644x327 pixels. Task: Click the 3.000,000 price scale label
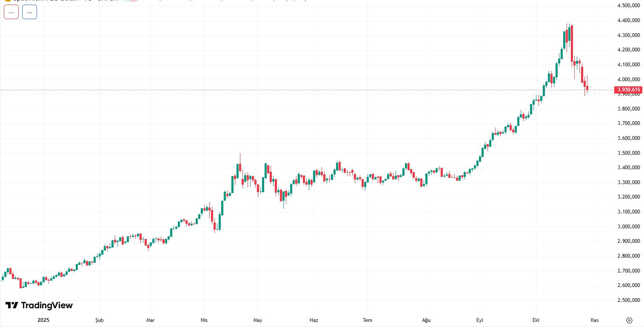click(x=629, y=227)
